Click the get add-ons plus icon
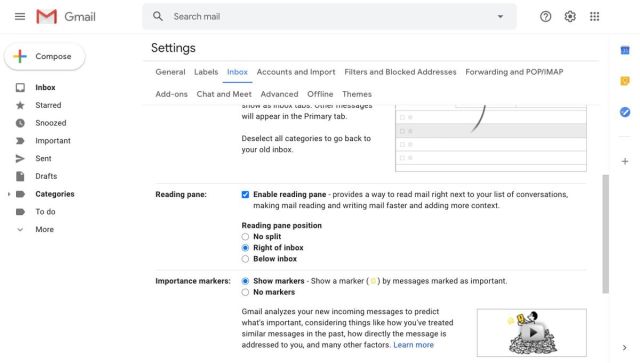The height and width of the screenshot is (363, 640). (x=625, y=161)
